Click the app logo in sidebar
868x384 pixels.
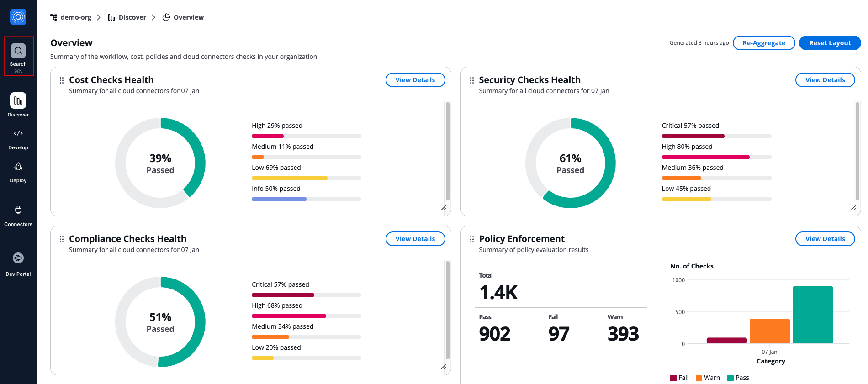[x=18, y=17]
